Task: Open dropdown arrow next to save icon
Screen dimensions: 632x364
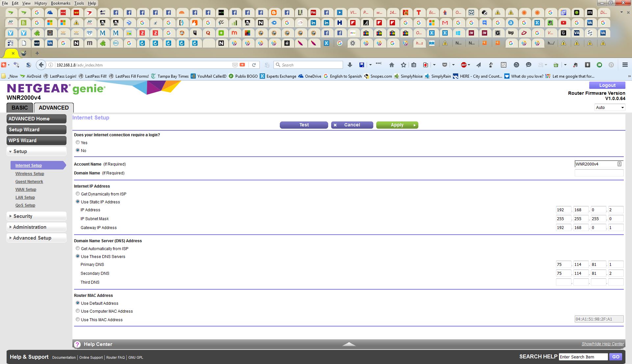Action: pyautogui.click(x=370, y=65)
